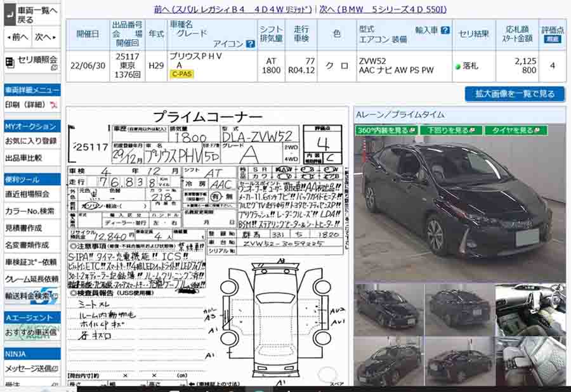This screenshot has height=392, width=571.
Task: Click the PDF icon next to 印刷（詳細）
Action: coord(54,105)
